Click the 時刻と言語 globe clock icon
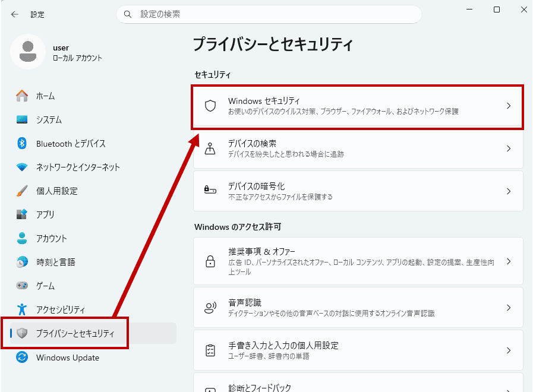The image size is (533, 392). tap(22, 262)
